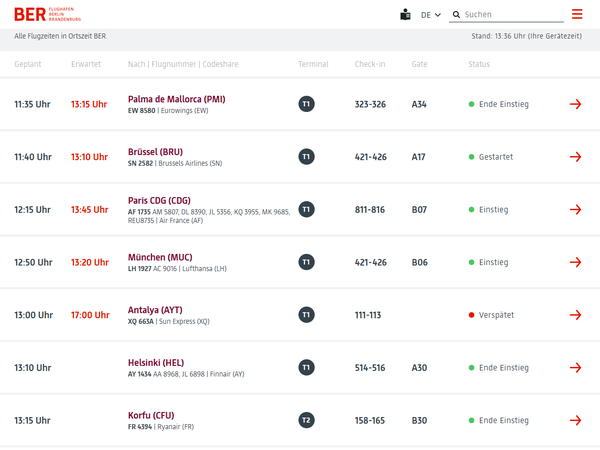This screenshot has width=600, height=450.
Task: Click flight number AY 1434
Action: point(140,374)
